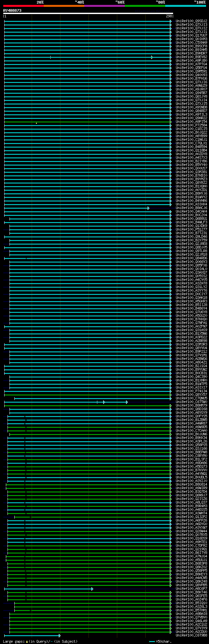Select label UniRef100_Q84RD7
The height and width of the screenshot is (644, 209).
click(x=191, y=111)
